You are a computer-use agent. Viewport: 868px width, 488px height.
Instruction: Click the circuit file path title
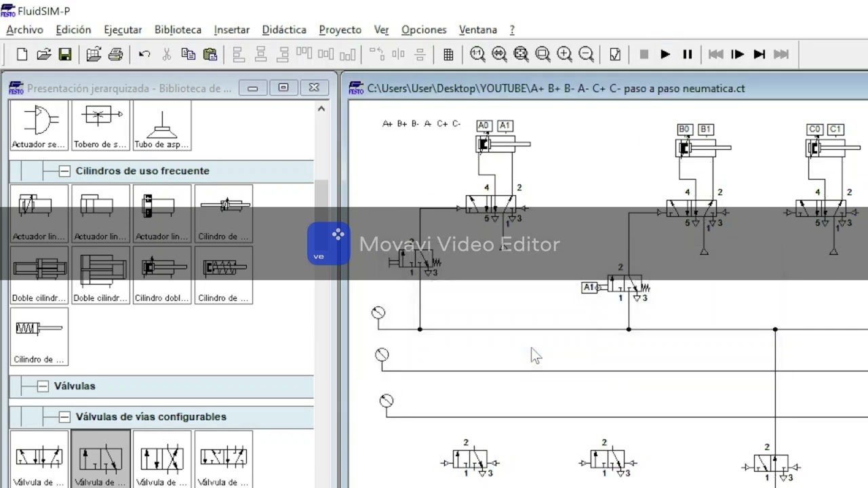tap(556, 88)
